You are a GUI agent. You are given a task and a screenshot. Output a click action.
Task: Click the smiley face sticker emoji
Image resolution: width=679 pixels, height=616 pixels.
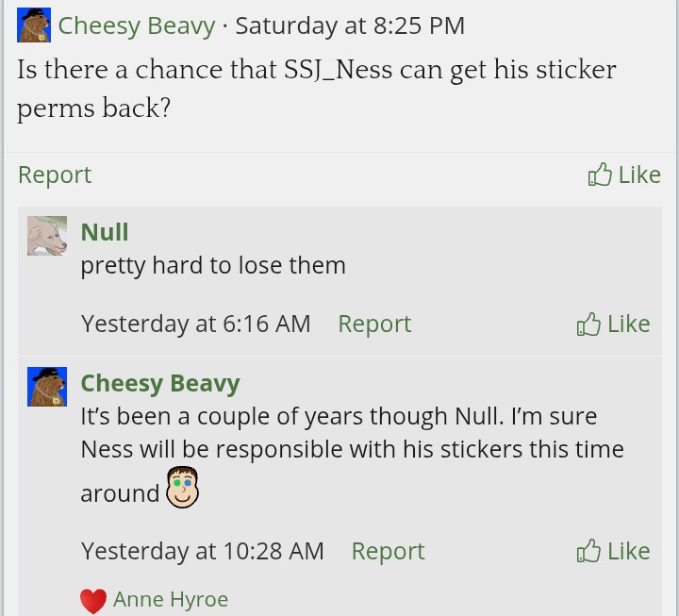[x=184, y=487]
